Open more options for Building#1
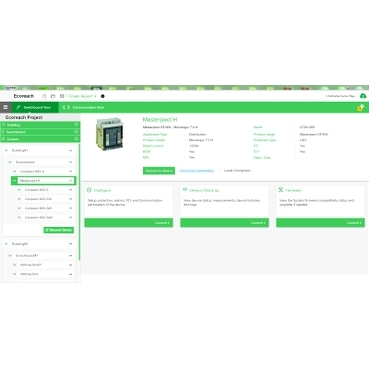Image resolution: width=369 pixels, height=369 pixels. (x=70, y=151)
